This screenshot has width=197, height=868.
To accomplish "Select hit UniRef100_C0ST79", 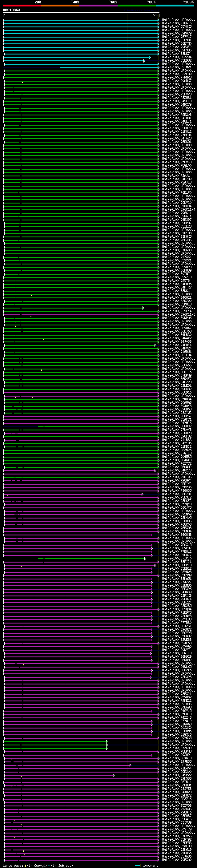I will [x=177, y=830].
